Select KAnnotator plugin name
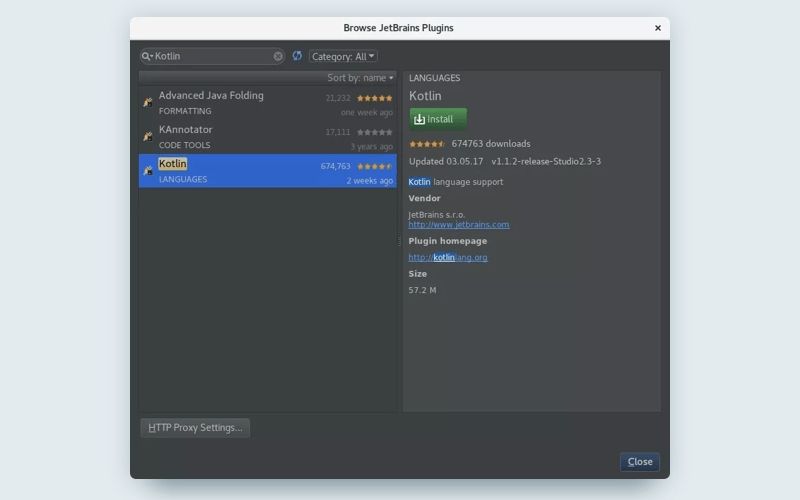 [185, 130]
